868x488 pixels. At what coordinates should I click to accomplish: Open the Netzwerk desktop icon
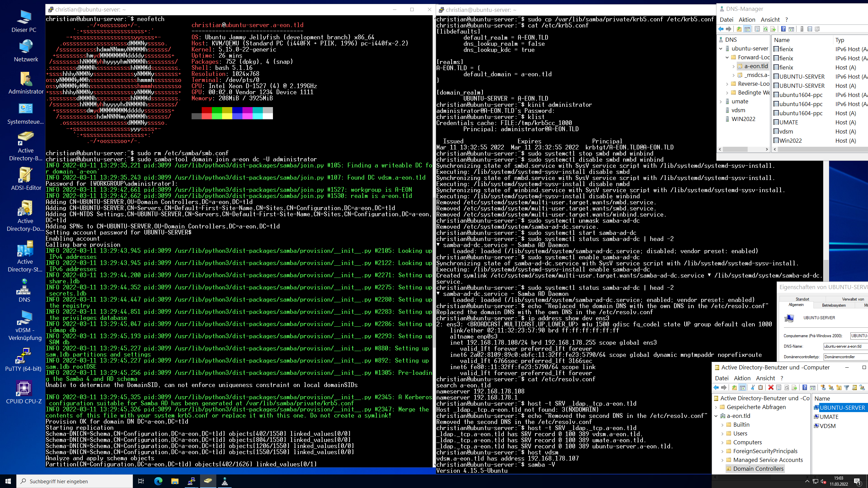[26, 51]
